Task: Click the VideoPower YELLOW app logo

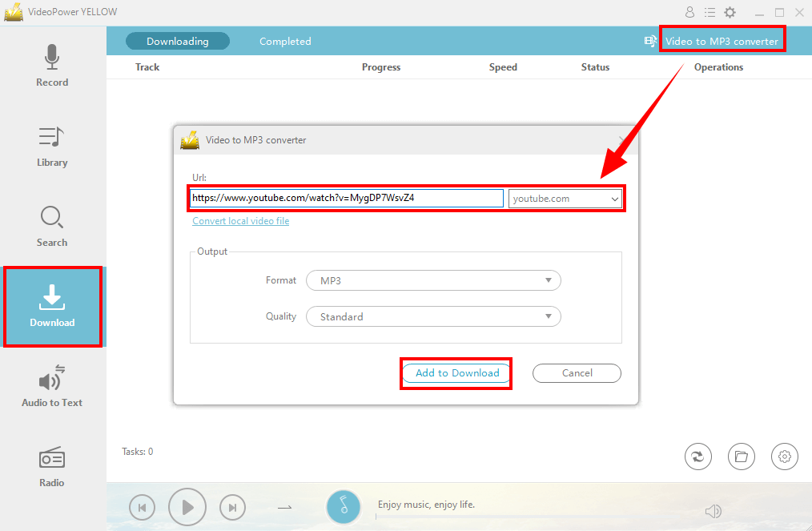Action: (14, 12)
